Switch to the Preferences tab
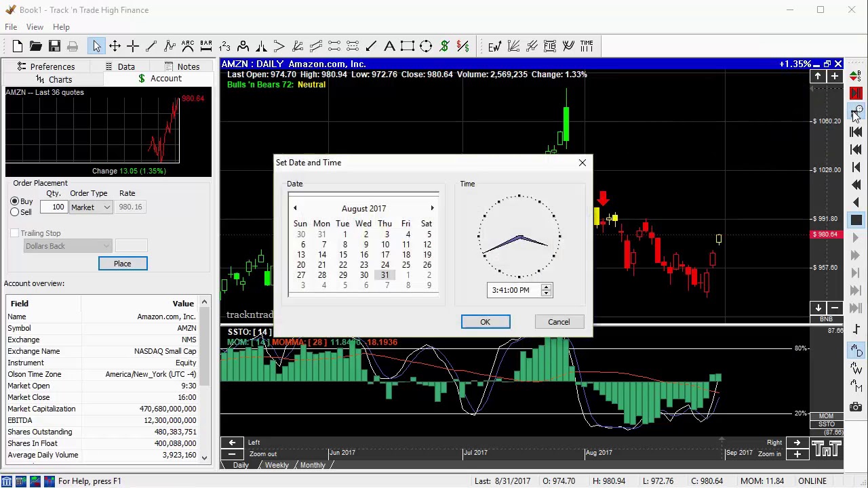The width and height of the screenshot is (868, 488). click(x=46, y=66)
